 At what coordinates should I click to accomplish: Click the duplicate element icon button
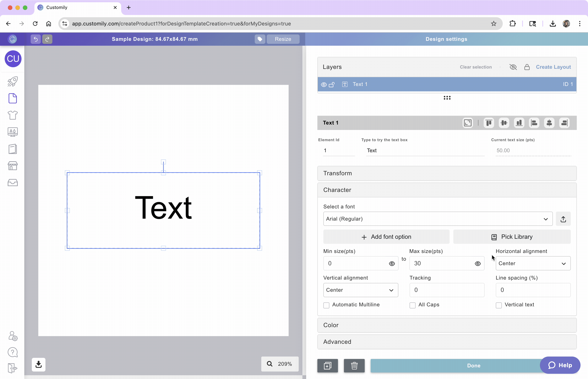pyautogui.click(x=327, y=366)
